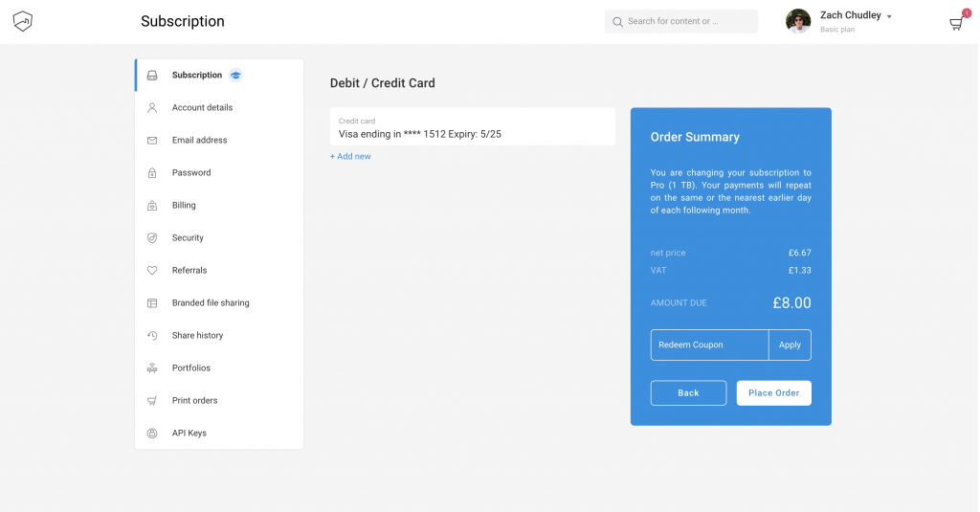Click the graduation cap badge by Subscription
Screen dimensions: 980x512
pyautogui.click(x=235, y=75)
